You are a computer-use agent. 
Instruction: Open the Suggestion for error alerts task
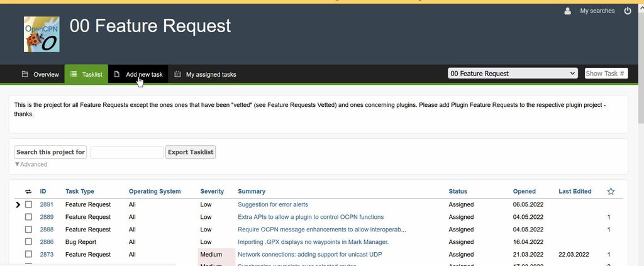point(273,204)
